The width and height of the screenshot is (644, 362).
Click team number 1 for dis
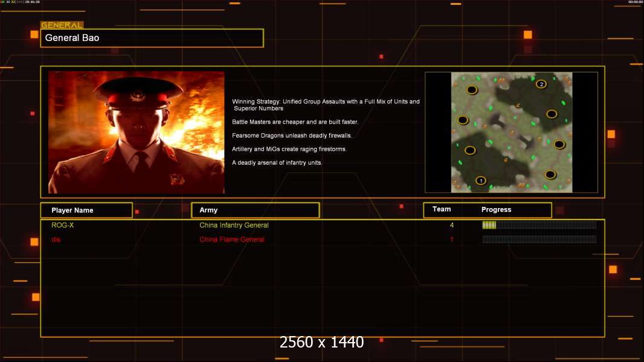[452, 240]
